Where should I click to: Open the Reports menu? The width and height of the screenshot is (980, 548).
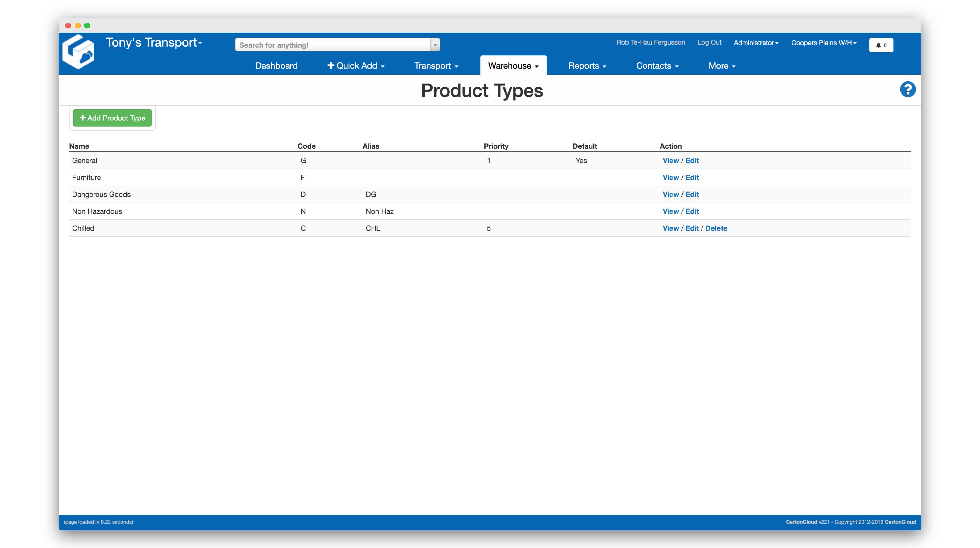[x=587, y=66]
